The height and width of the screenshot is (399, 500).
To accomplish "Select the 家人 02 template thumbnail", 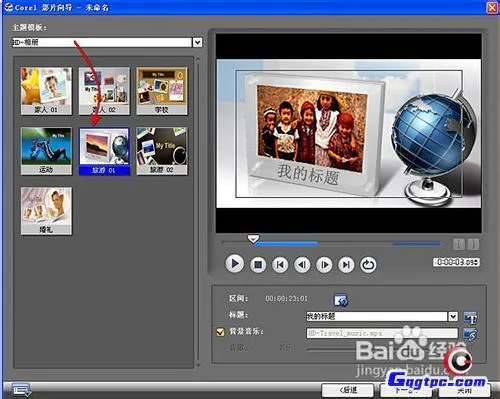I will pos(104,91).
